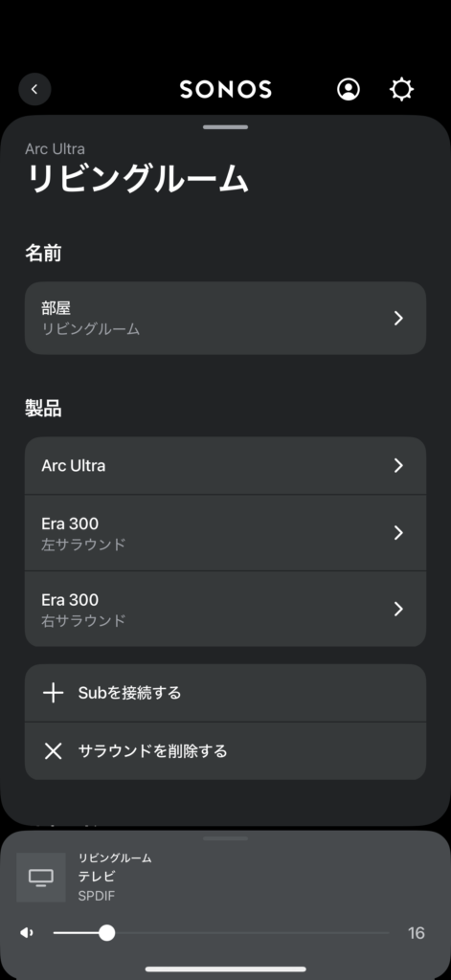The image size is (451, 980).
Task: Mute using the speaker volume icon
Action: click(x=26, y=933)
